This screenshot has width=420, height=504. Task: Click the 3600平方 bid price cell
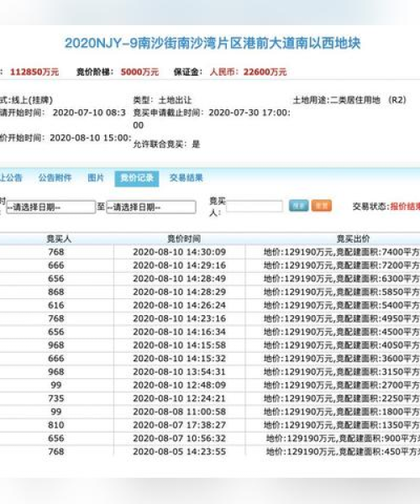(342, 359)
